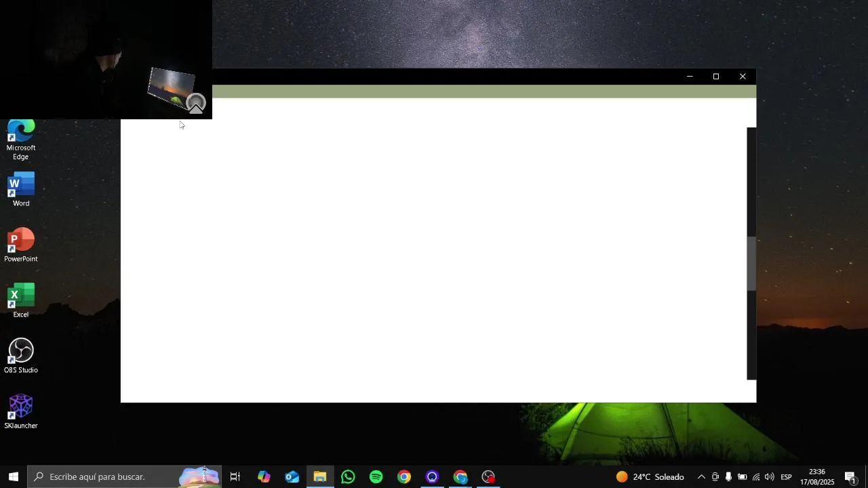The height and width of the screenshot is (488, 868).
Task: Select the OBS Studio desktop icon
Action: pos(21,357)
